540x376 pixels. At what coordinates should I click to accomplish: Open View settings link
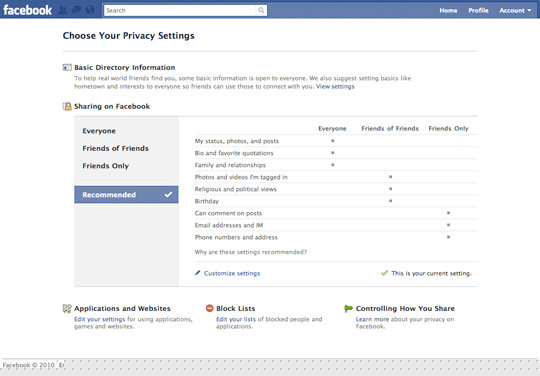(335, 86)
